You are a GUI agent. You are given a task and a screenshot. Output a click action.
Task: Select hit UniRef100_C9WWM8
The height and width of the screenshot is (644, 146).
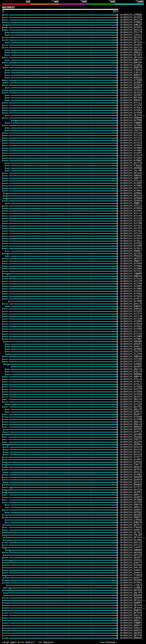tap(131, 123)
